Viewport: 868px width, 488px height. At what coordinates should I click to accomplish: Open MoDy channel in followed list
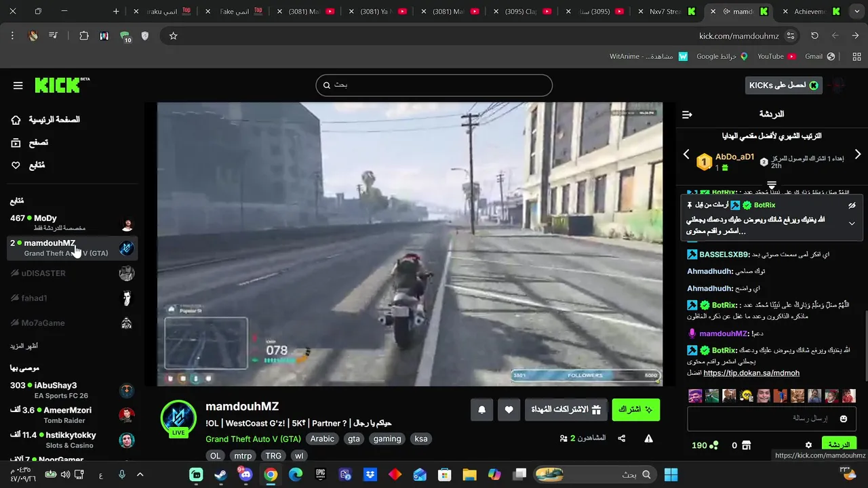[72, 223]
